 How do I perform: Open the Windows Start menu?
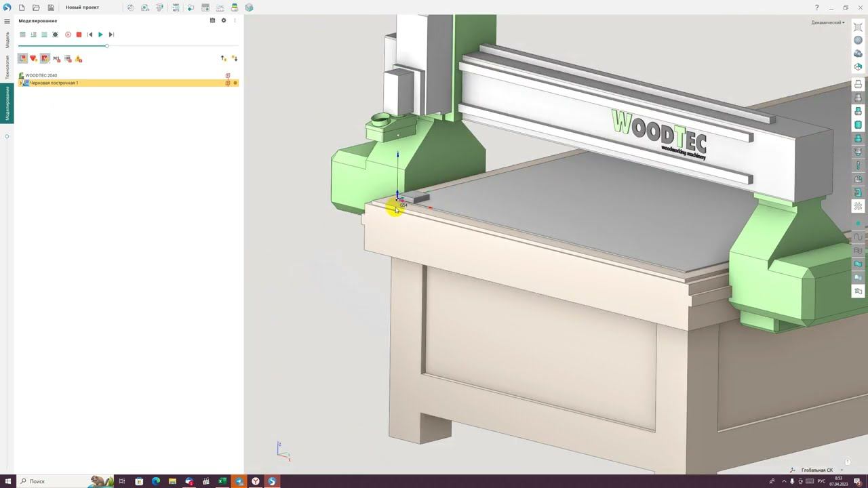[x=8, y=481]
